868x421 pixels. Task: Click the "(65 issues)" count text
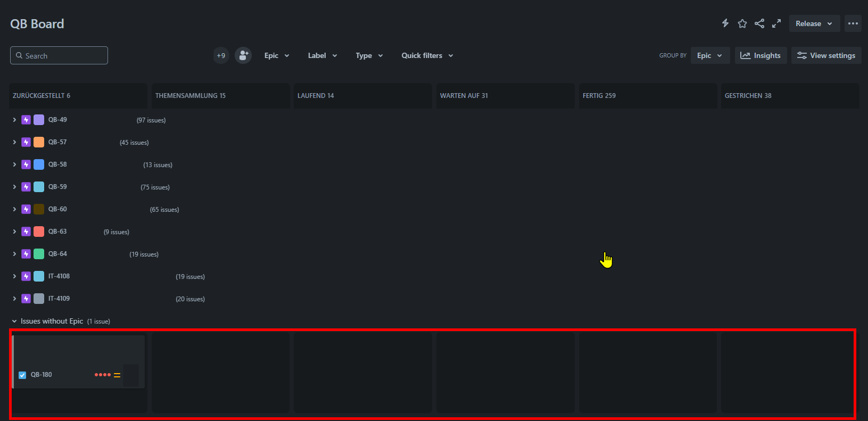tap(164, 210)
